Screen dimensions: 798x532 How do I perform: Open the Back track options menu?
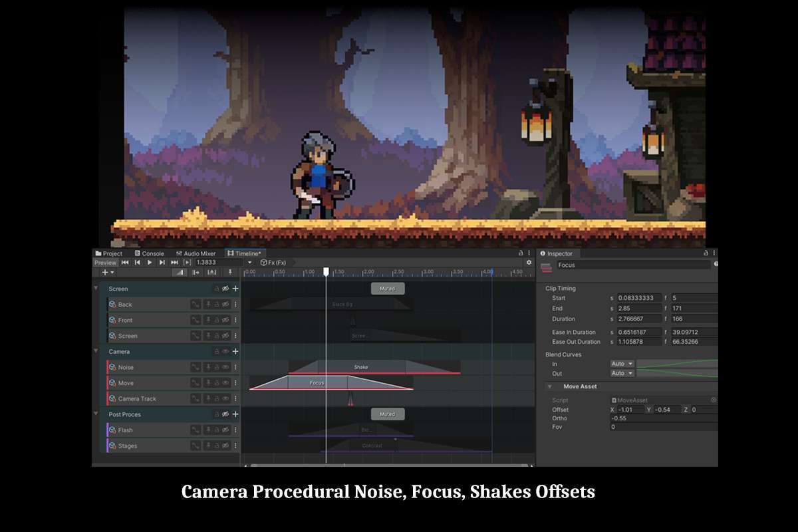pos(235,305)
